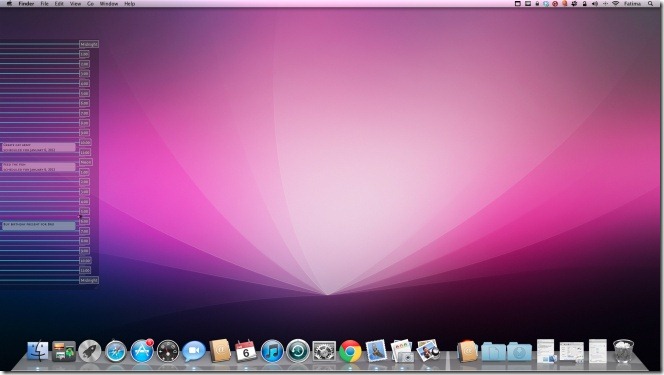Click the Fatima user name in menu bar
The height and width of the screenshot is (375, 664).
[x=632, y=3]
